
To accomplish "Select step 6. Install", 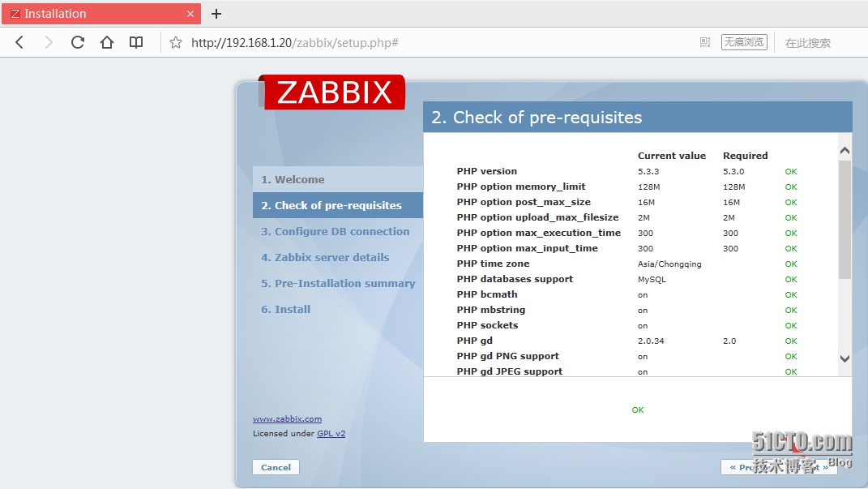I will coord(285,310).
